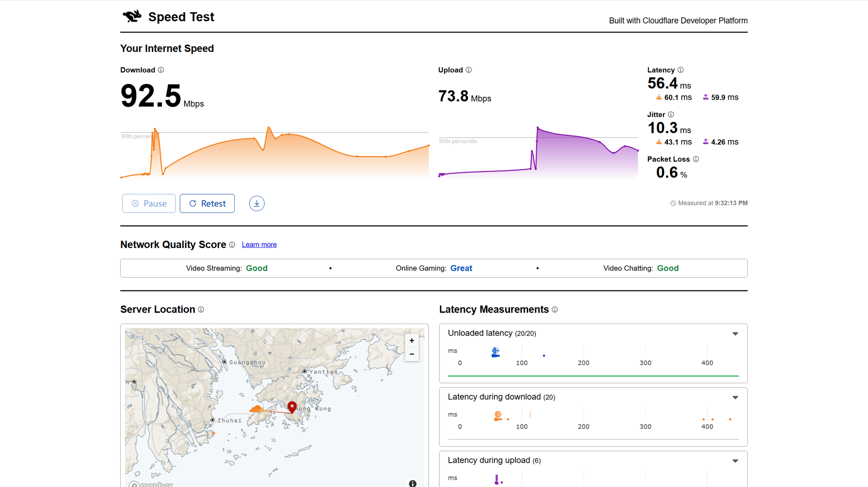Zoom in on the server map
868x487 pixels.
click(411, 341)
